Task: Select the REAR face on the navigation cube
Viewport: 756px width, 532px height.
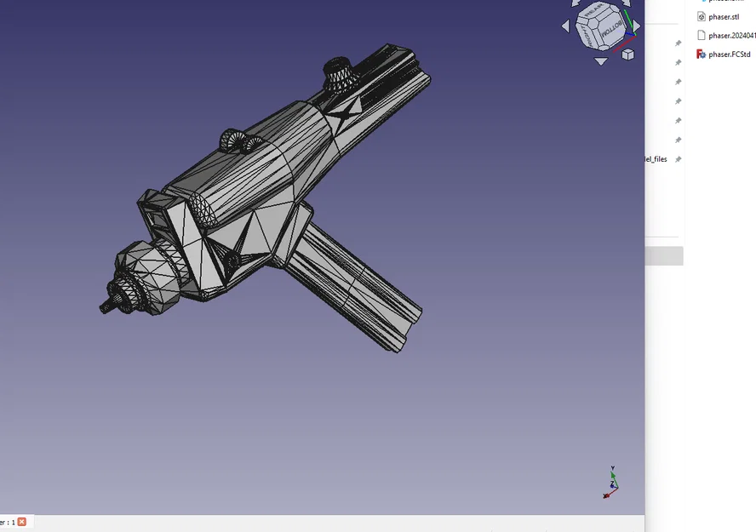Action: [594, 9]
